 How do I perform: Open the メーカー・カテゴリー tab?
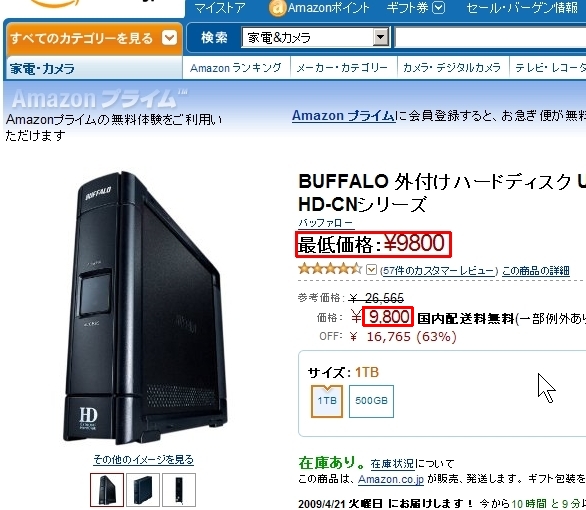tap(342, 68)
